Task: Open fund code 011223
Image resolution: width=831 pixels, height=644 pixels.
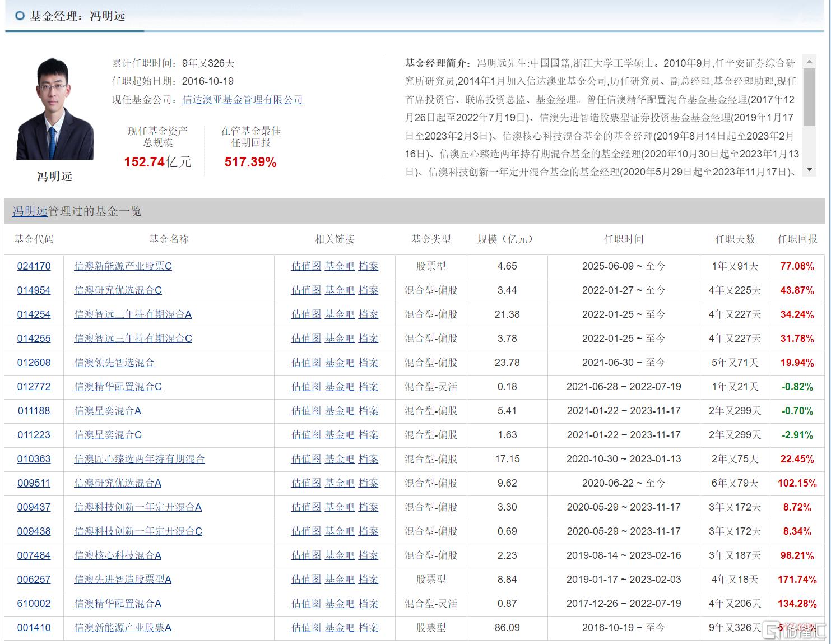Action: coord(34,435)
